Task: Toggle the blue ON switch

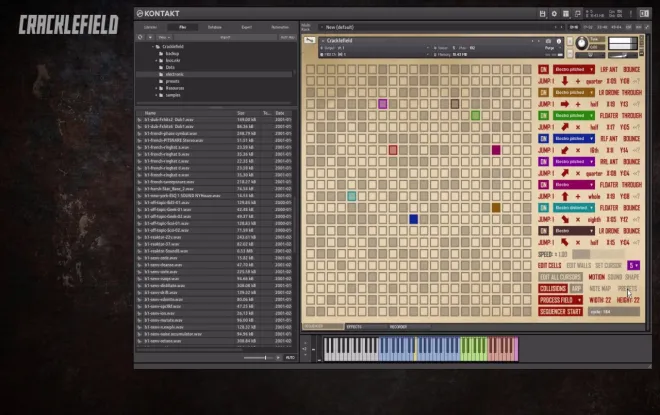Action: 544,138
